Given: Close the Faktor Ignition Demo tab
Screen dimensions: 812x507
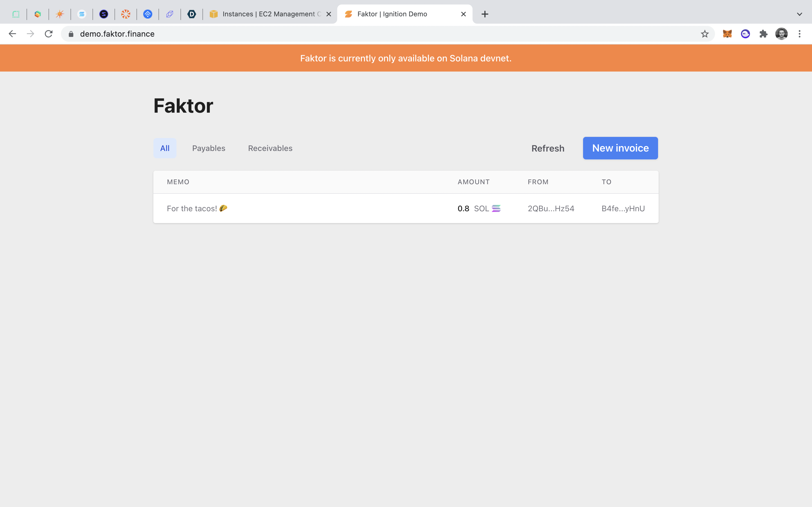Looking at the screenshot, I should 464,14.
